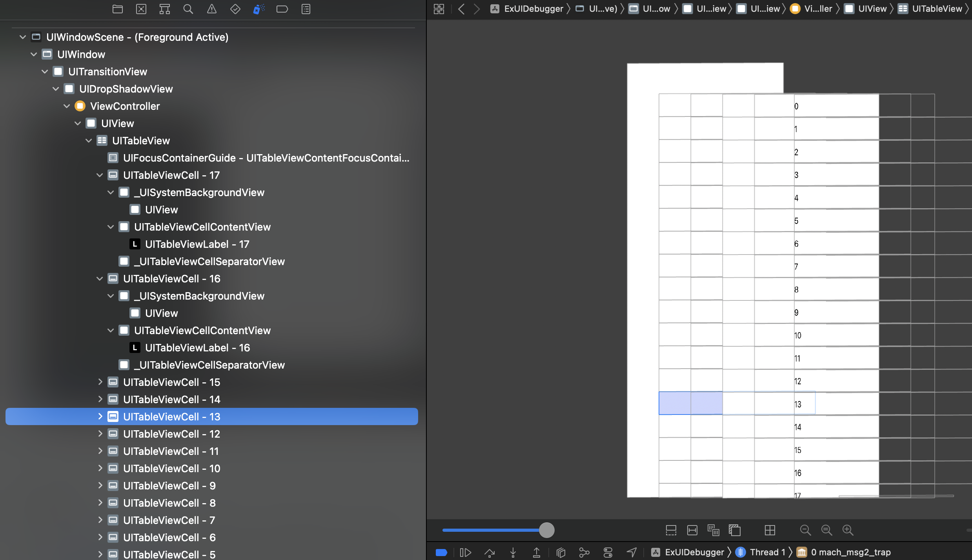Toggle show clipped content button
The height and width of the screenshot is (560, 972).
[x=671, y=530]
